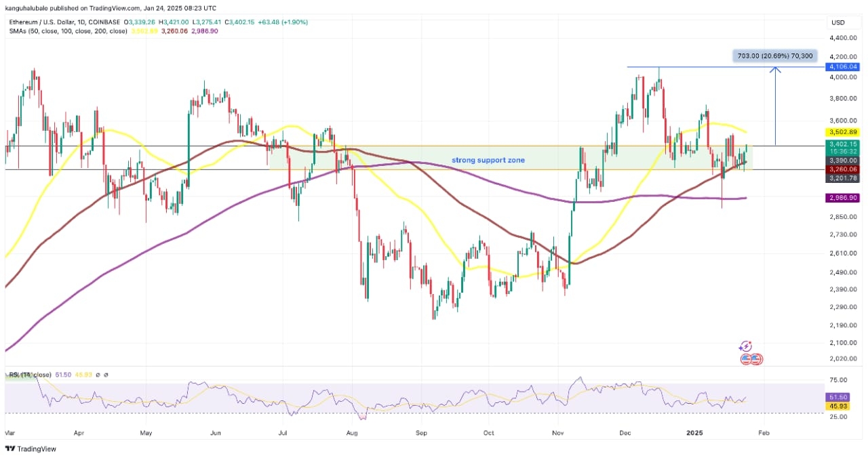
Task: Click the yellow 3,502.89 SMA price tag
Action: tap(843, 131)
